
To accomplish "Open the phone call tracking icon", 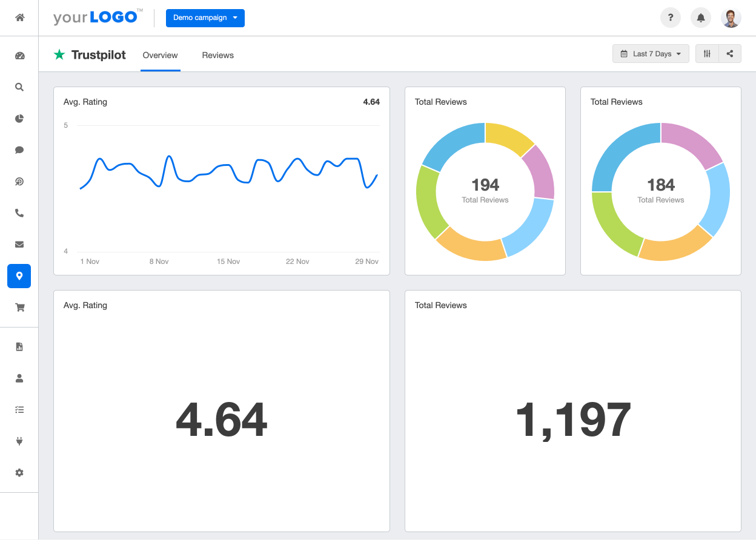I will click(x=19, y=213).
